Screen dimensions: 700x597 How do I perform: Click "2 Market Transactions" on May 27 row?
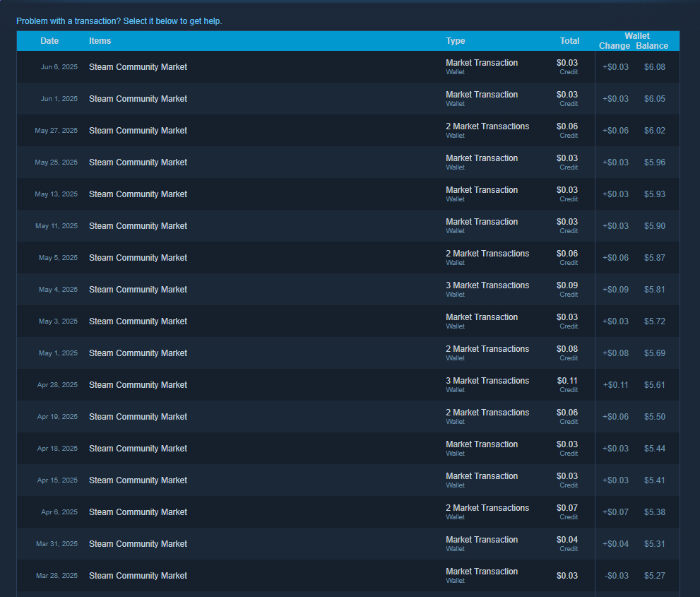[487, 126]
